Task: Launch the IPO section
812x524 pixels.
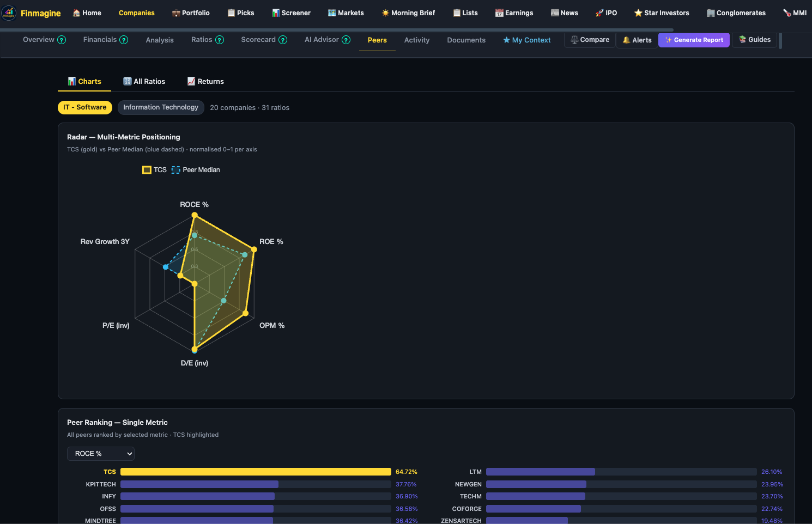Action: pyautogui.click(x=606, y=13)
